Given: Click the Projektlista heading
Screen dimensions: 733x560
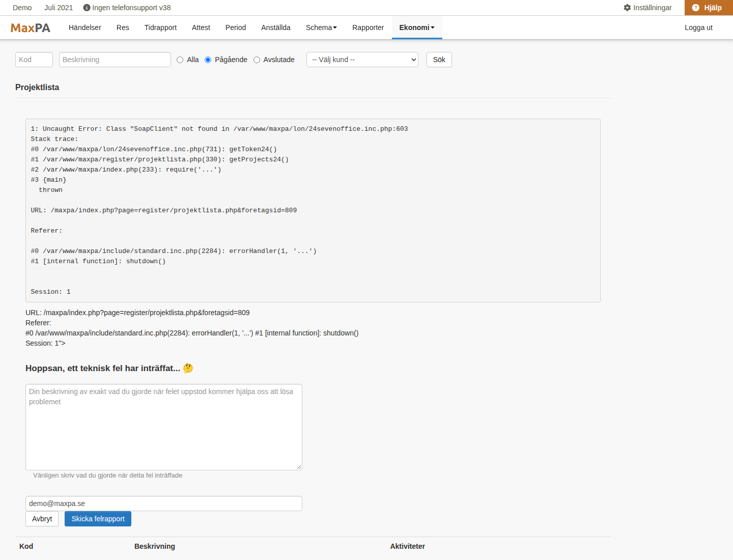Looking at the screenshot, I should 37,87.
